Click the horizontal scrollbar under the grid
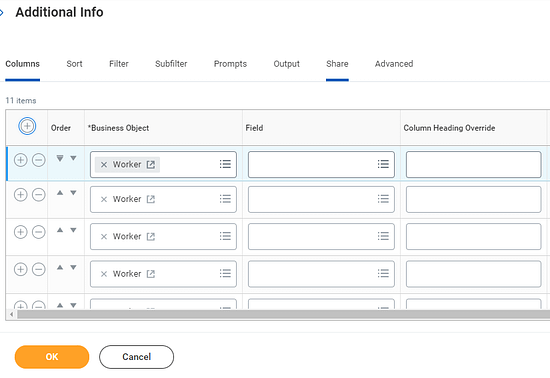This screenshot has height=378, width=550. [283, 314]
